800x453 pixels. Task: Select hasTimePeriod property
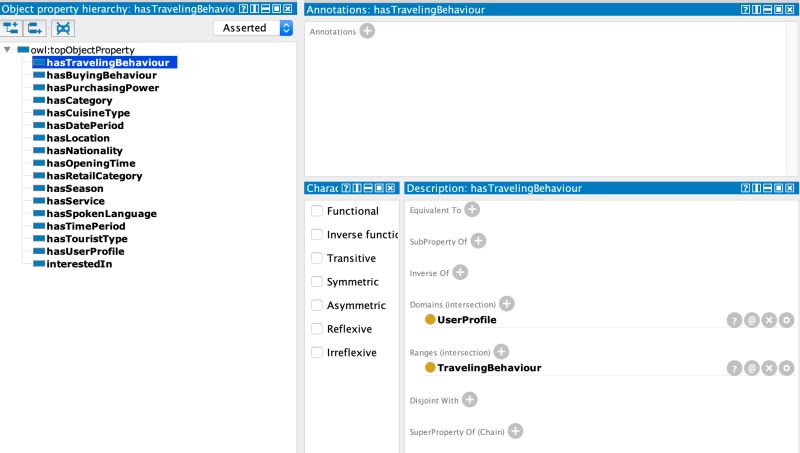pyautogui.click(x=85, y=226)
